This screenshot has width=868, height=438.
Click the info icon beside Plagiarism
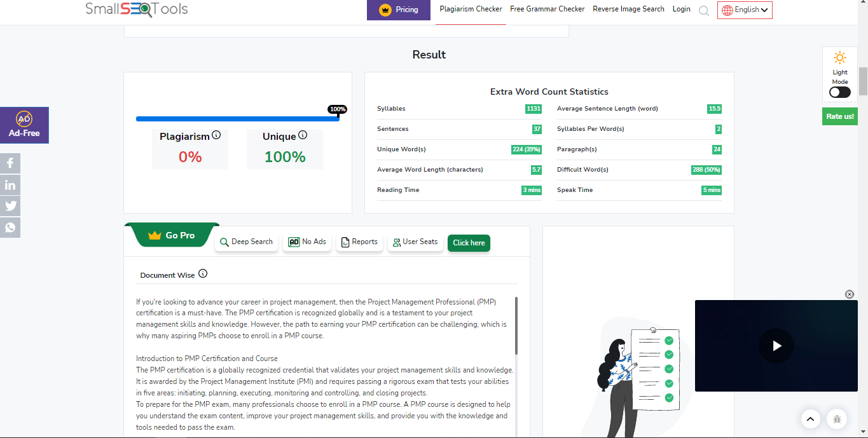point(216,135)
